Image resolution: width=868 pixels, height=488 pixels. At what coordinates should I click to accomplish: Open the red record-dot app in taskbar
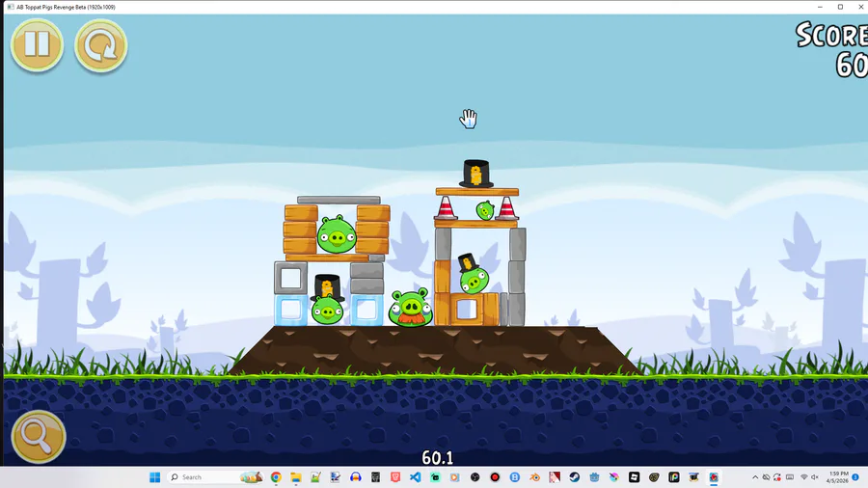pos(495,477)
